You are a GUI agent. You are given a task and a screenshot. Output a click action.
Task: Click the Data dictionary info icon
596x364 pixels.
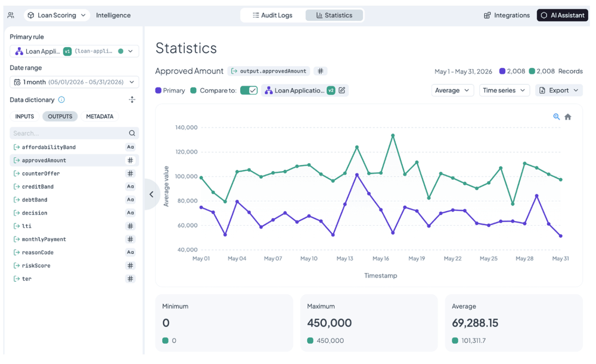click(x=61, y=99)
